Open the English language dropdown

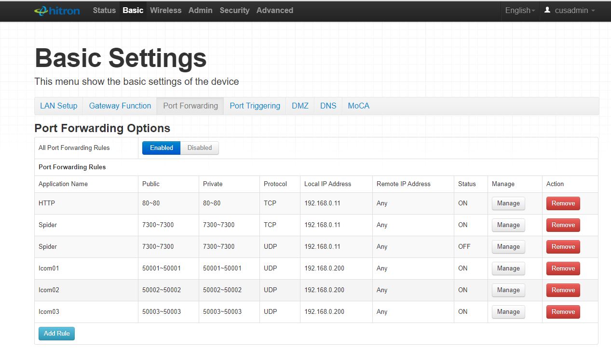click(520, 11)
